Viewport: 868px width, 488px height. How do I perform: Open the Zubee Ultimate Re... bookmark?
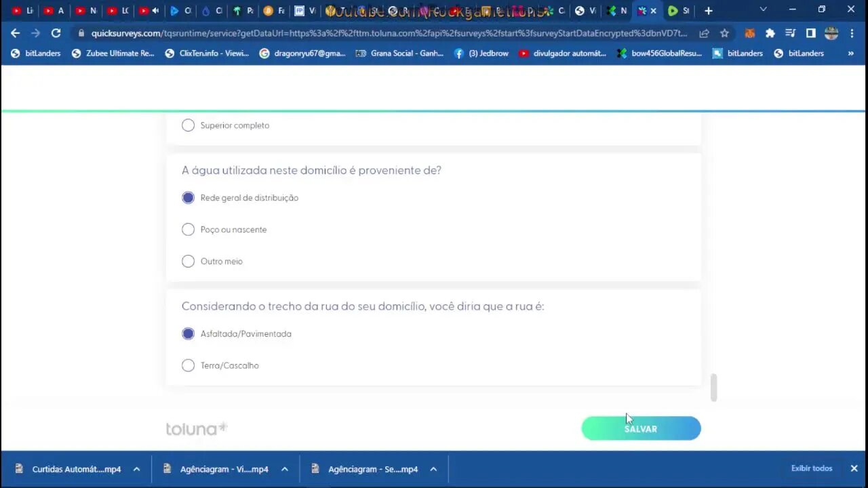113,53
